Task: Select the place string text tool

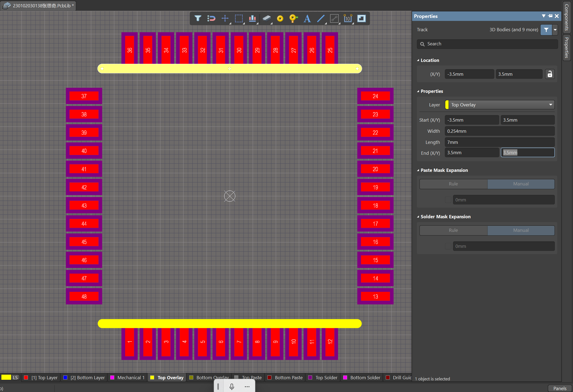Action: click(x=307, y=18)
